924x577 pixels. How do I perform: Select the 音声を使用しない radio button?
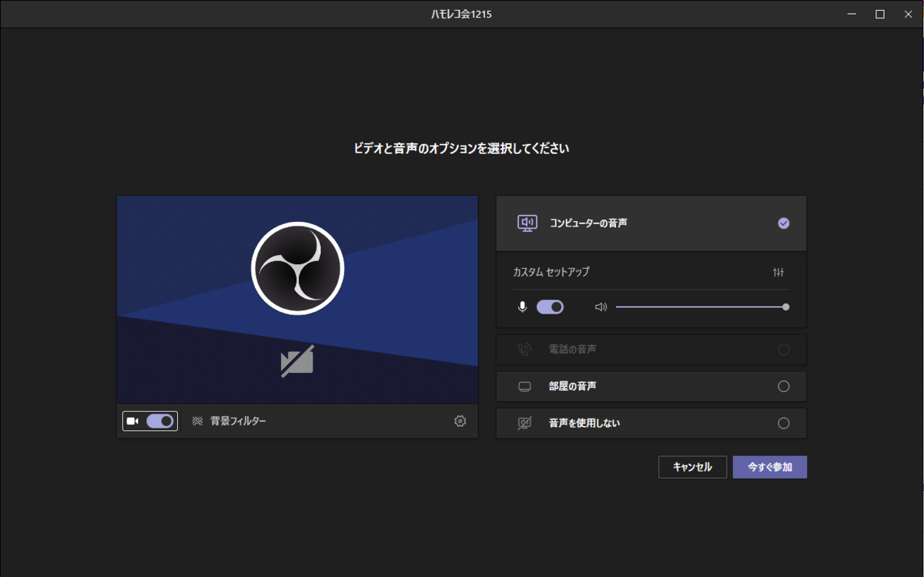[x=784, y=422]
